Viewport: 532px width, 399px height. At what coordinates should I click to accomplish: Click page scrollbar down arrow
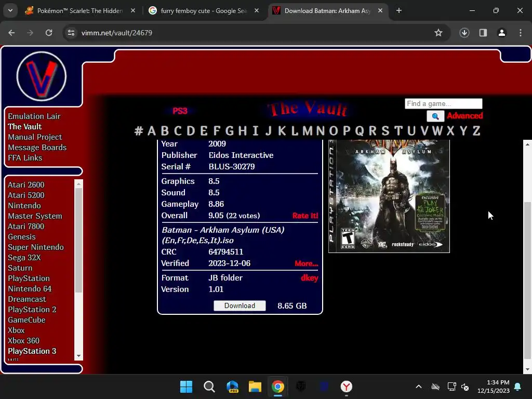(x=527, y=369)
